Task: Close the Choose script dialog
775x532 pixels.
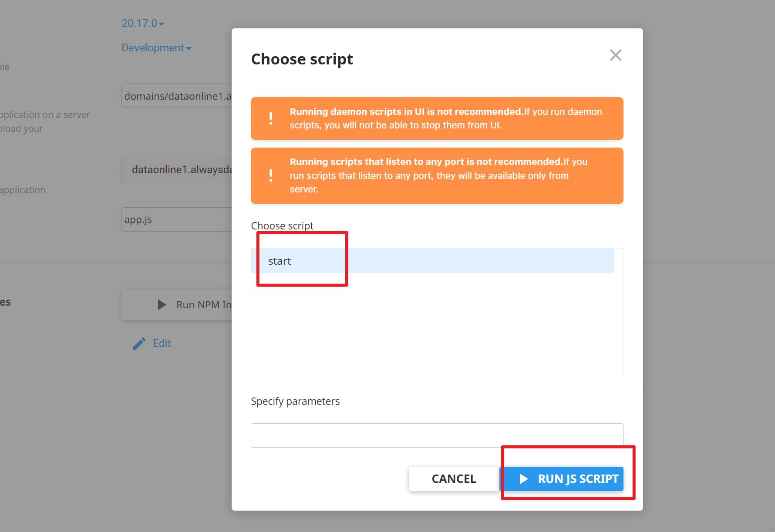Action: (x=615, y=55)
